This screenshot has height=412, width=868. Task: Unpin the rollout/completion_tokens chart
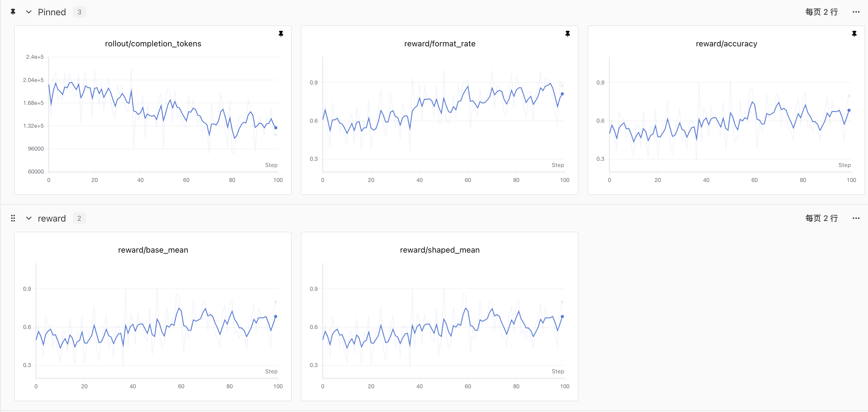(281, 34)
